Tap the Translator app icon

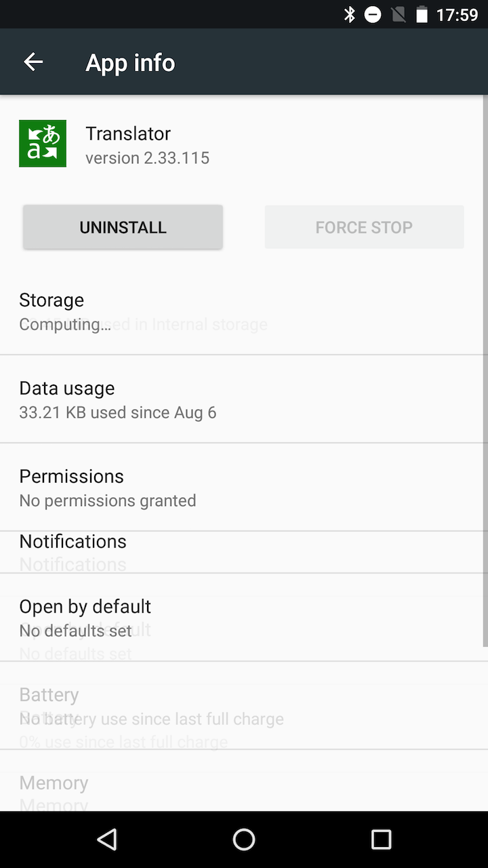(42, 143)
